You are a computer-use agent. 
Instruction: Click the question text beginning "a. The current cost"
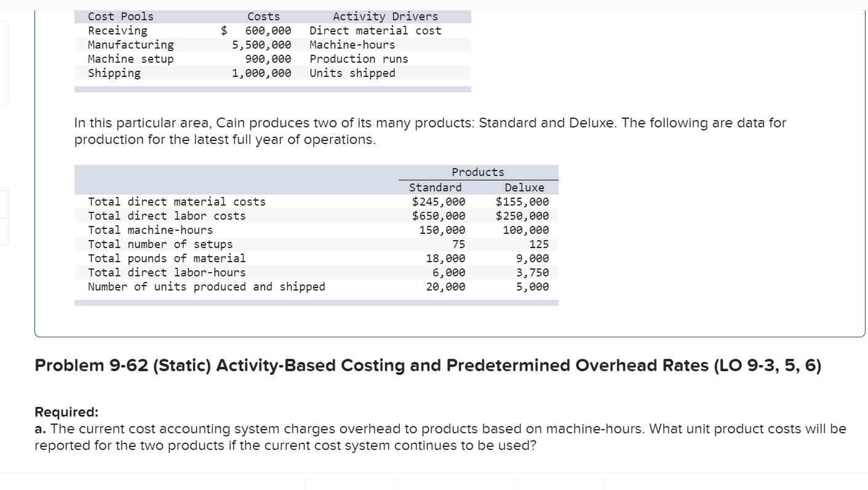[440, 437]
